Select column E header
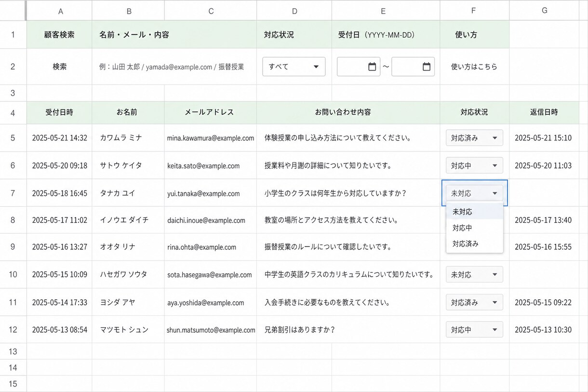The width and height of the screenshot is (588, 392). [386, 11]
